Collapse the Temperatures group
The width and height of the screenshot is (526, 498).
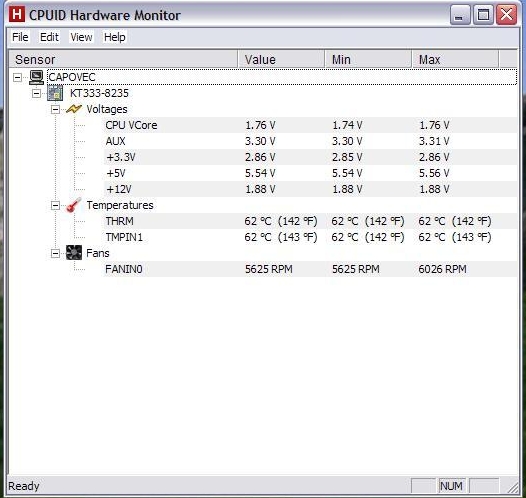[x=55, y=205]
